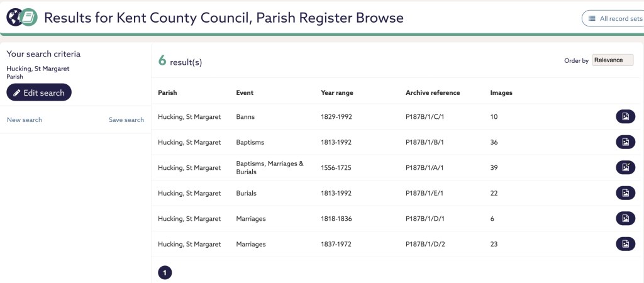Go to page 1 of results
The image size is (644, 283).
tap(165, 273)
